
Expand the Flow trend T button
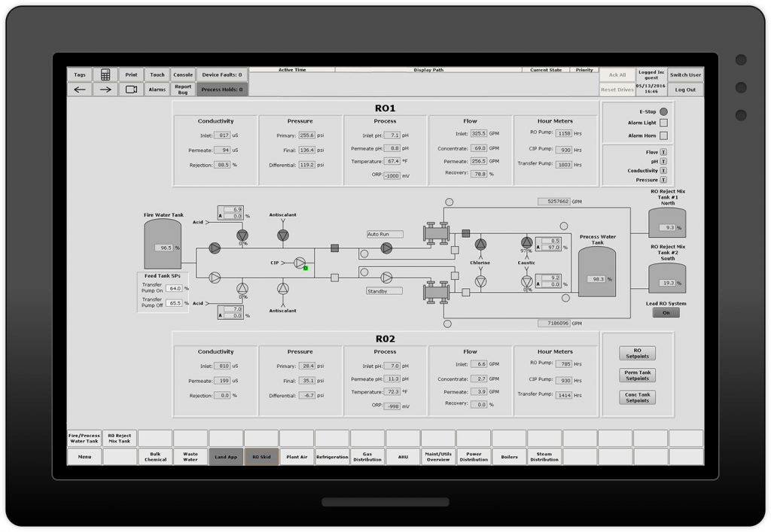click(x=663, y=152)
